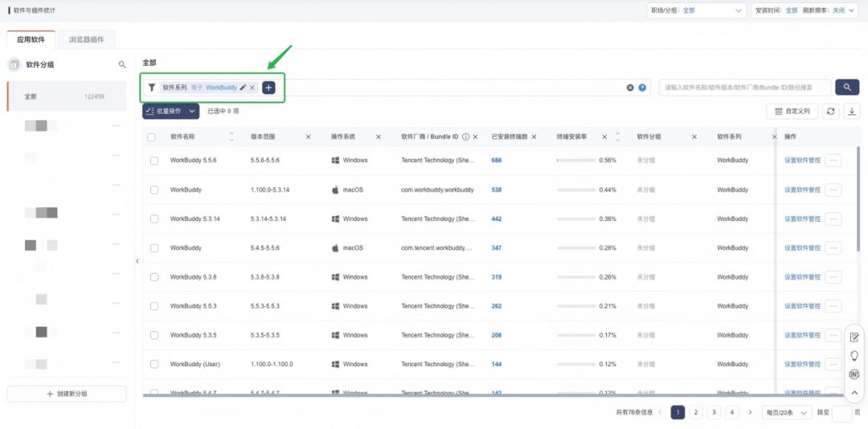This screenshot has width=868, height=429.
Task: Open the filter help question icon
Action: (x=642, y=88)
